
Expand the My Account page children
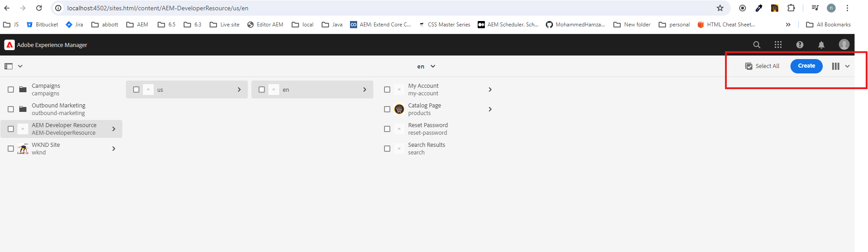coord(490,90)
